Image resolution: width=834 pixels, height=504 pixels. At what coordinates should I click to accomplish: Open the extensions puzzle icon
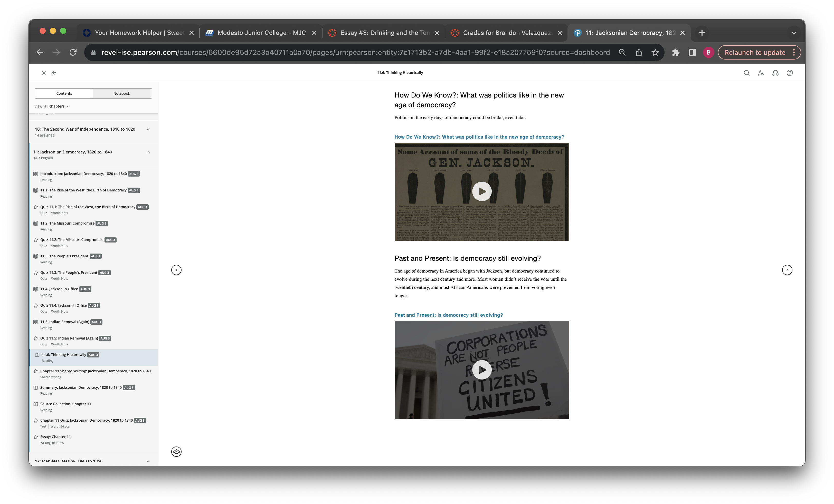click(x=676, y=52)
